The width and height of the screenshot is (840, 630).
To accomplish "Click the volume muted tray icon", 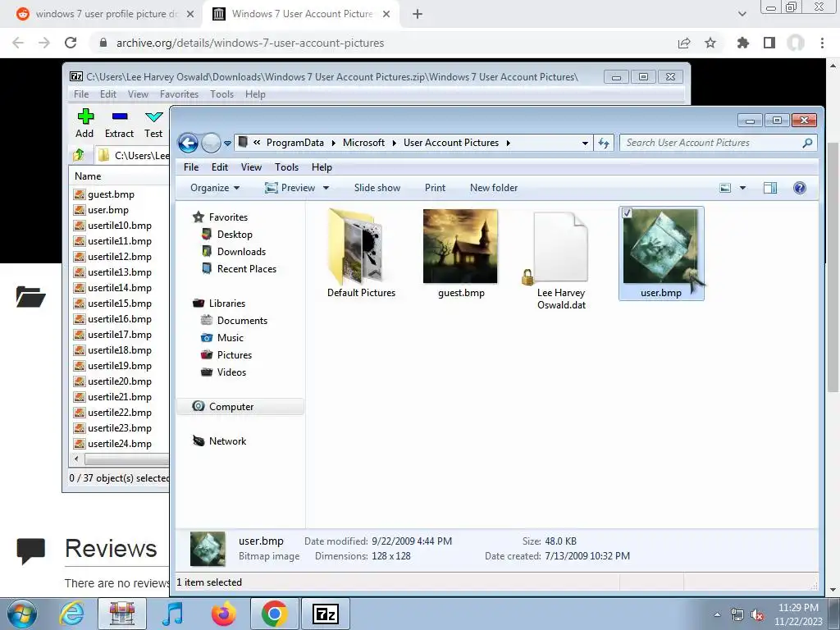I will pyautogui.click(x=757, y=615).
